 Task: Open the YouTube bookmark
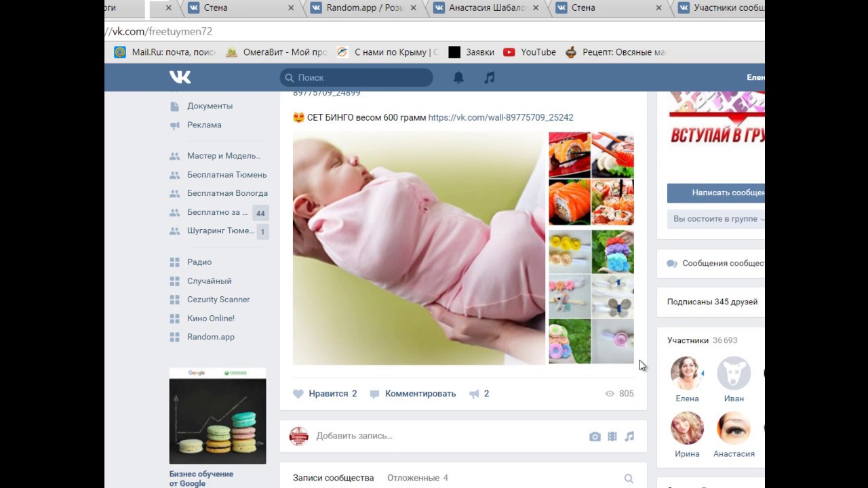coord(530,52)
